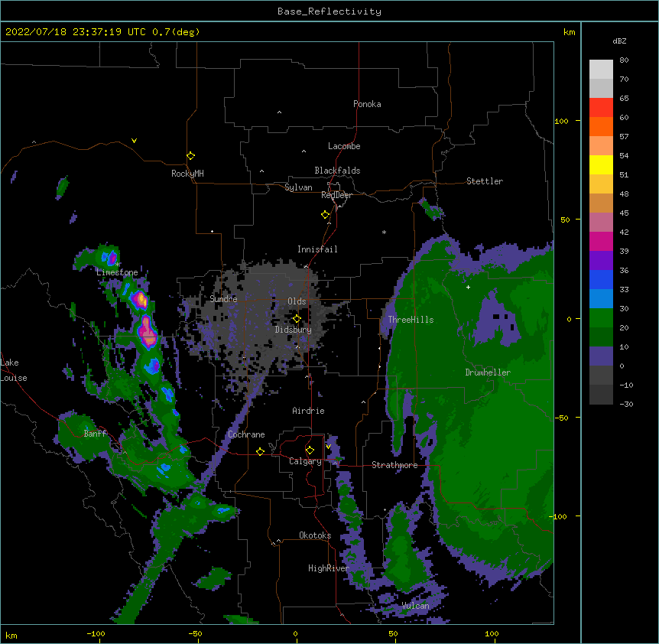Click the ThreeHills label
Viewport: 659px width, 644px height.
411,320
